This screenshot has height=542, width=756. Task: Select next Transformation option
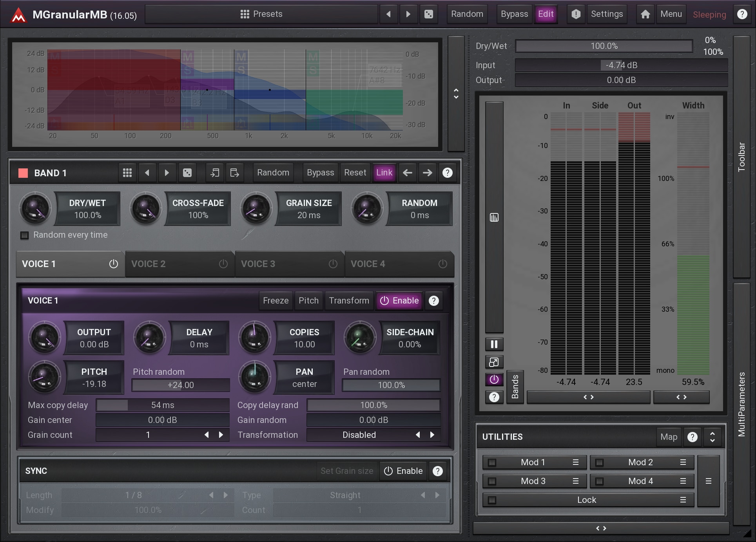[x=432, y=435]
